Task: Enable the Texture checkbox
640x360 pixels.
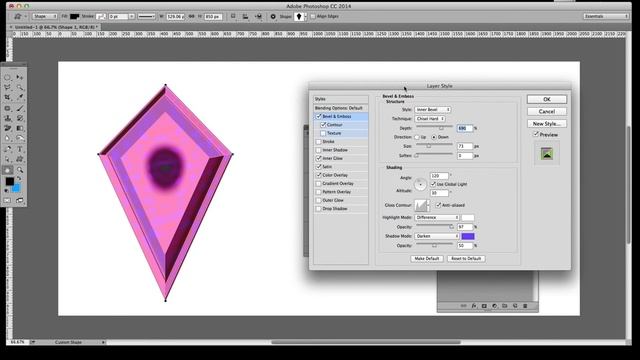Action: [323, 133]
